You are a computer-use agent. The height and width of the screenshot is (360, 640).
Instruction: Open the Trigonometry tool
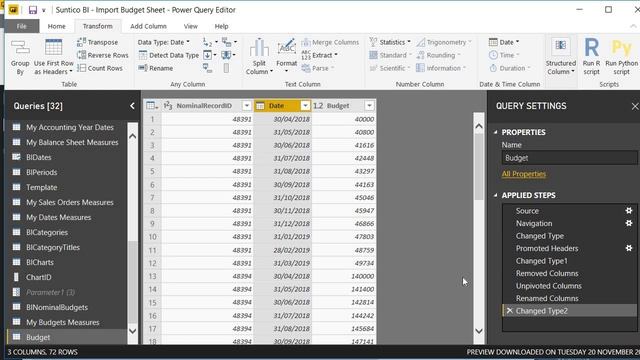pyautogui.click(x=444, y=42)
